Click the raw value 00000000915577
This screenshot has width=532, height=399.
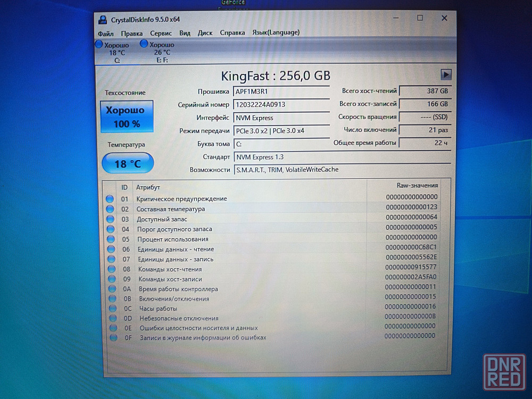(x=411, y=267)
